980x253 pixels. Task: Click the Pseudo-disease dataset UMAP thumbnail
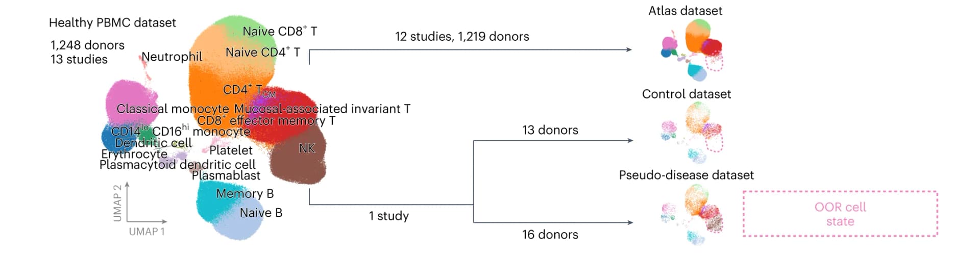click(x=693, y=215)
